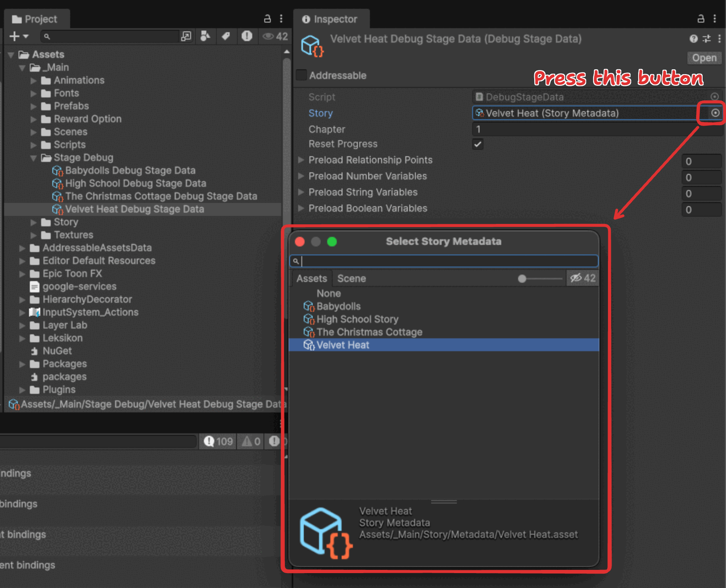The image size is (726, 588).
Task: Uncheck the Reset Progress checkbox
Action: point(478,144)
